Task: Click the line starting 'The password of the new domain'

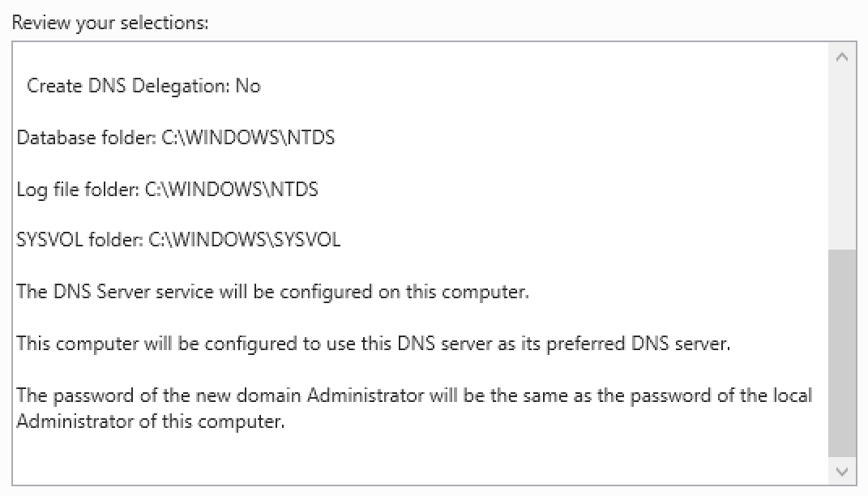Action: pos(413,396)
